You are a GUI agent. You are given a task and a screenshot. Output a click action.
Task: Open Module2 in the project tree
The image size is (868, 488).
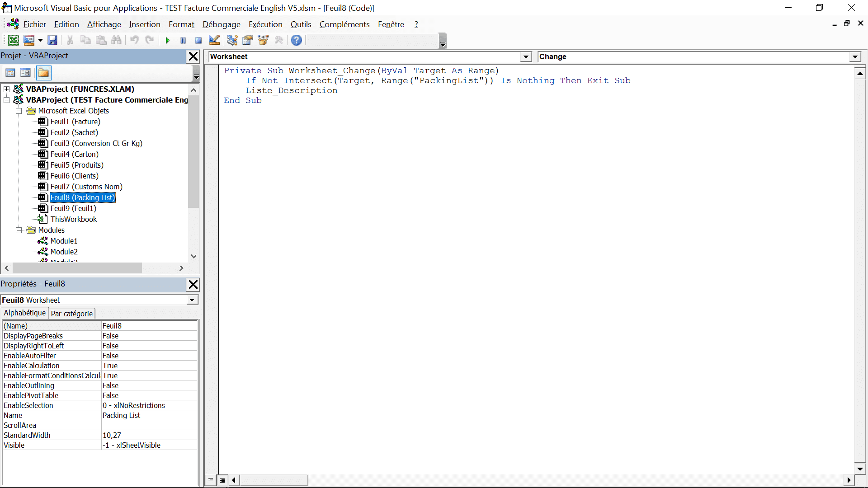coord(64,252)
